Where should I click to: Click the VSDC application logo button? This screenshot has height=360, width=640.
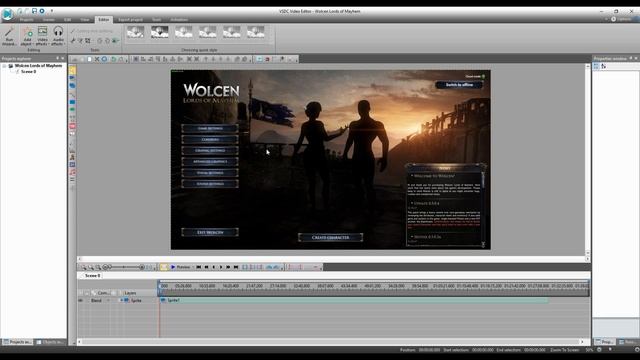(7, 14)
